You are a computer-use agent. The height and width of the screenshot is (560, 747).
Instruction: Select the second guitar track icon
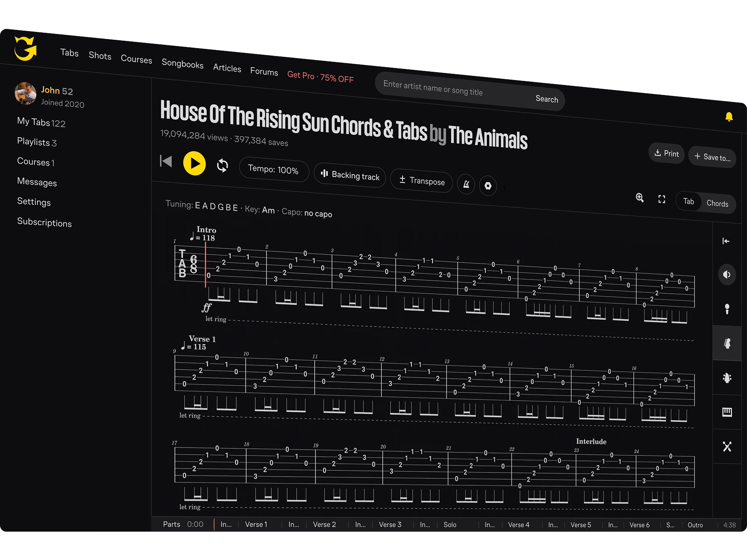click(x=727, y=377)
